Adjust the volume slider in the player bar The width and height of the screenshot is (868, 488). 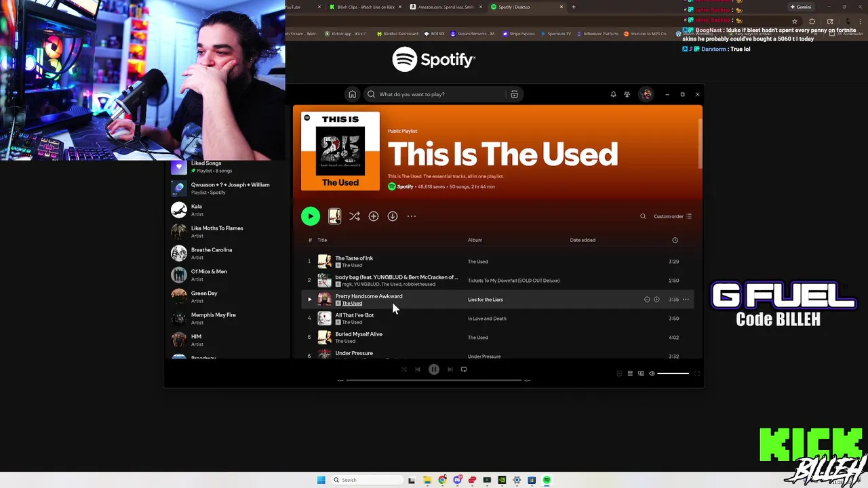click(x=673, y=373)
